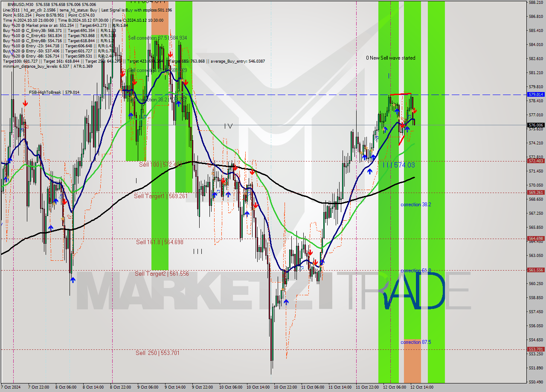The height and width of the screenshot is (392, 546).
Task: Click the '11 Oct 14:00' time axis label
Action: (x=340, y=387)
